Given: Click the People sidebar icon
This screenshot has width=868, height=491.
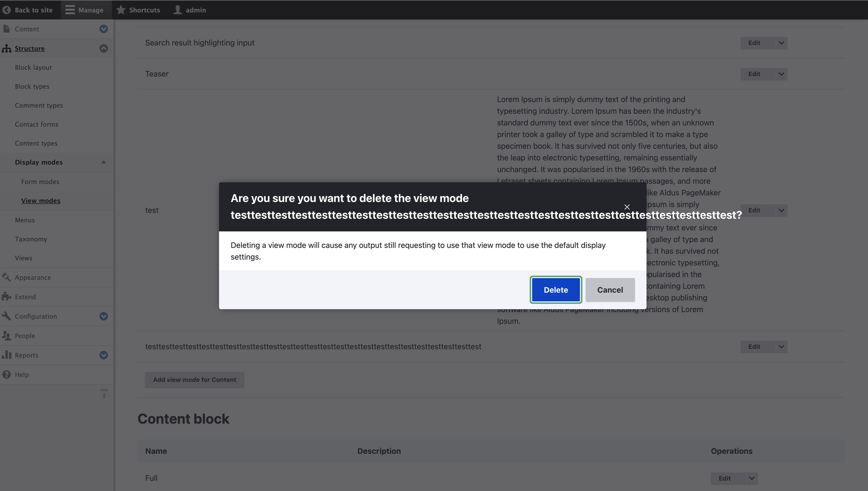Looking at the screenshot, I should click(x=7, y=335).
